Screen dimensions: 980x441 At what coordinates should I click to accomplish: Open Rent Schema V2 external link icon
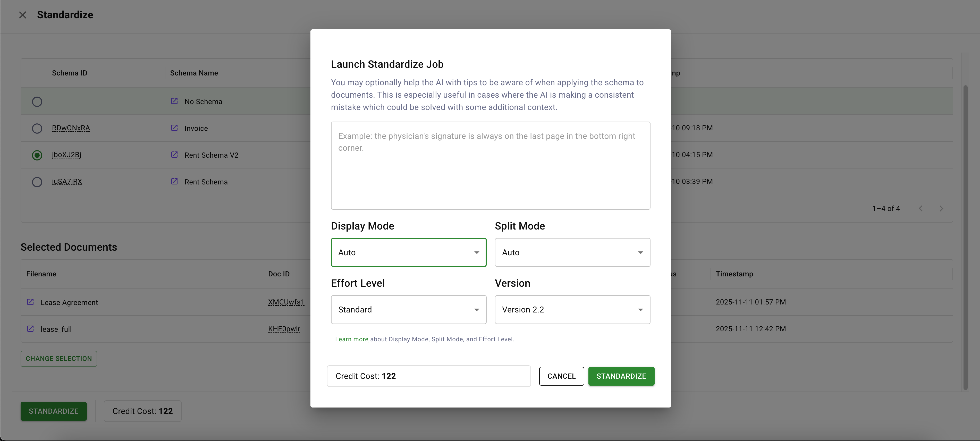tap(174, 155)
